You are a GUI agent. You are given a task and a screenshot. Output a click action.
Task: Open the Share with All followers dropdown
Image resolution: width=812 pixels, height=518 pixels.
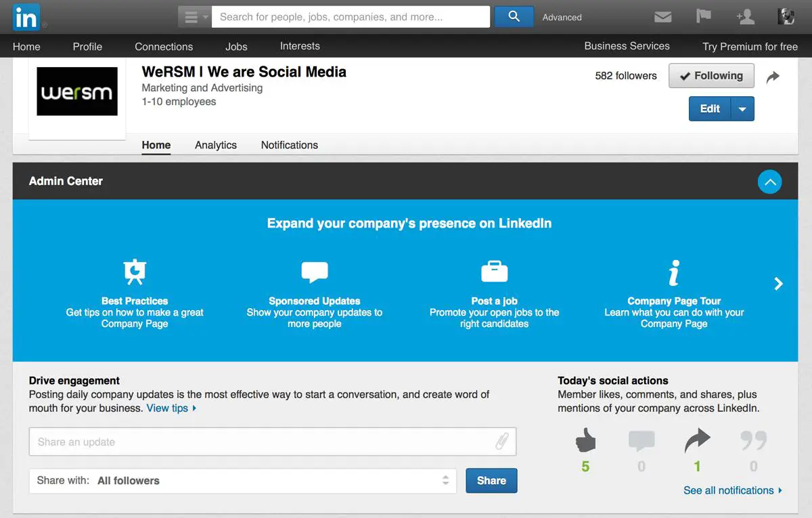pos(243,481)
